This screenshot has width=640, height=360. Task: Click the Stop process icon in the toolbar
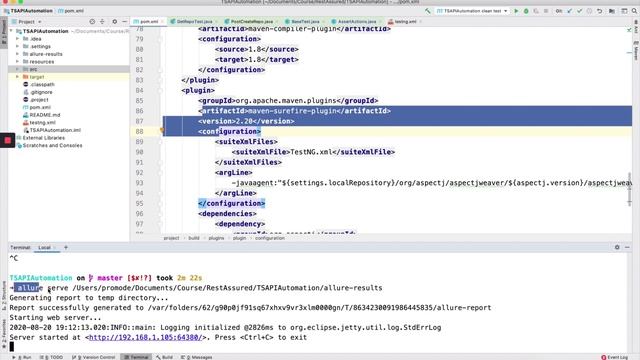coord(546,11)
